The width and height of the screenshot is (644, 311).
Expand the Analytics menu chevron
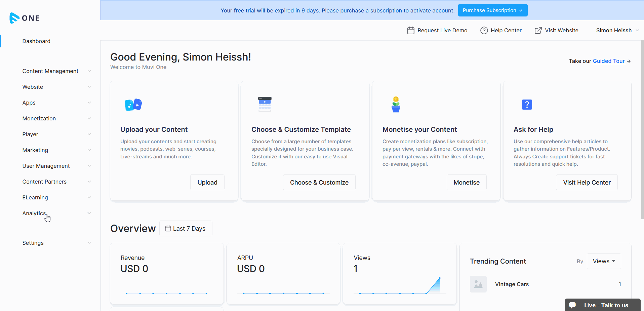tap(89, 213)
